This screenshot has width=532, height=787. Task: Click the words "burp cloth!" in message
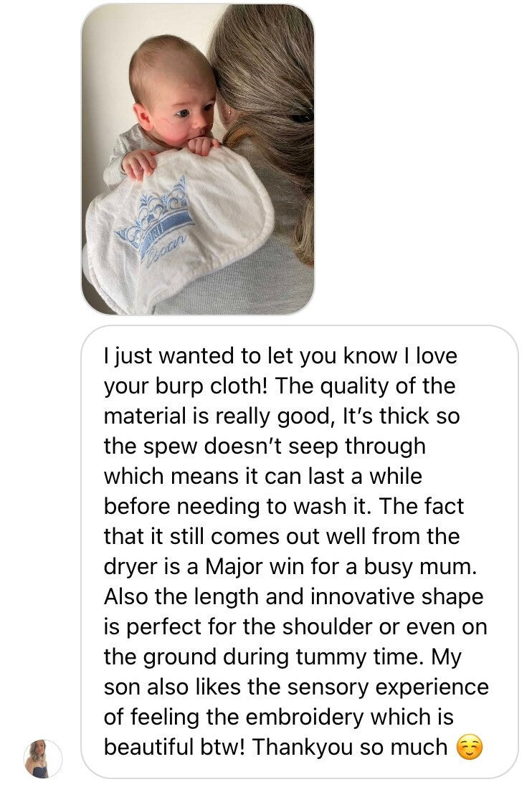coord(212,386)
